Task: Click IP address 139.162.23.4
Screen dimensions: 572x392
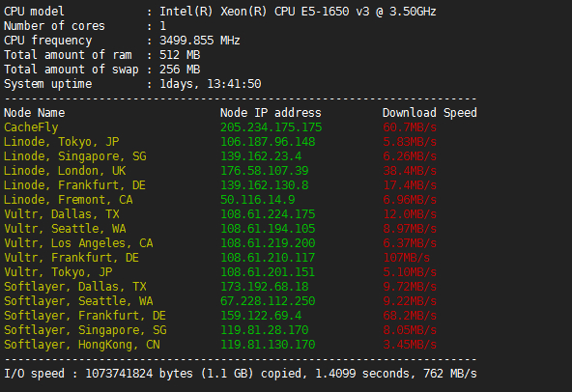Action: 261,156
